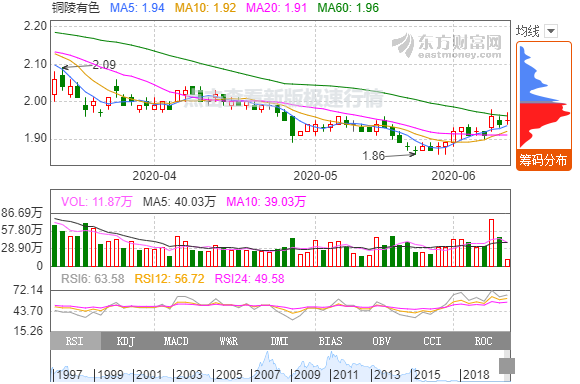Open the DMI indicator tab
The image size is (580, 384).
[279, 341]
